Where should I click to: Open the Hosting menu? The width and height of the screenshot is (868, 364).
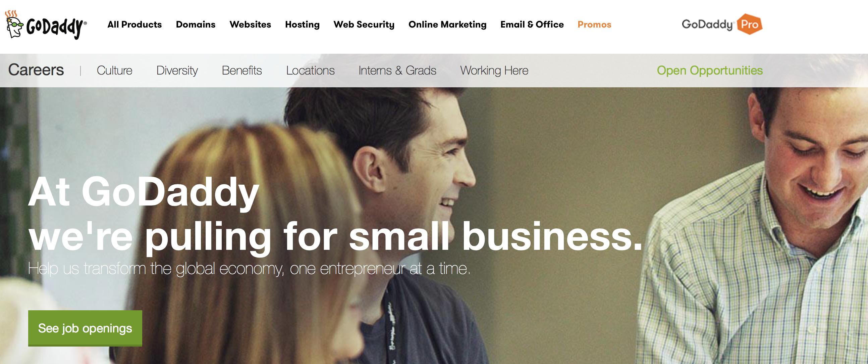click(302, 25)
